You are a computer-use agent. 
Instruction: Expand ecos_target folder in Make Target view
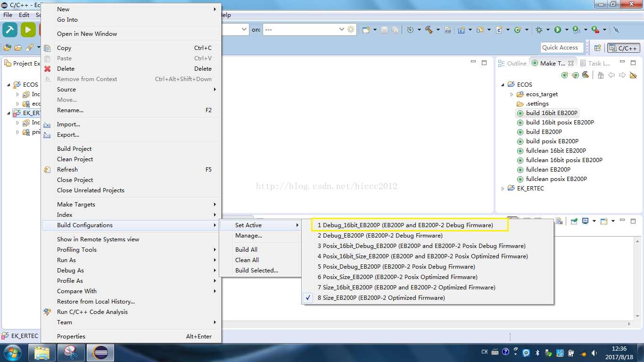point(512,94)
